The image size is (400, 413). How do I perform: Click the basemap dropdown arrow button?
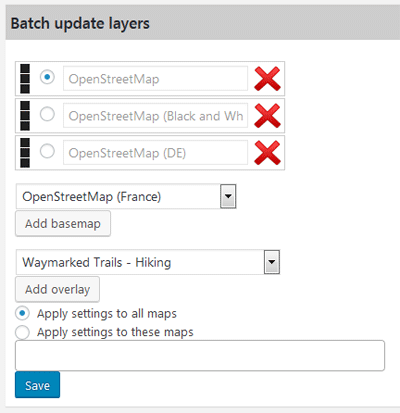pyautogui.click(x=228, y=196)
